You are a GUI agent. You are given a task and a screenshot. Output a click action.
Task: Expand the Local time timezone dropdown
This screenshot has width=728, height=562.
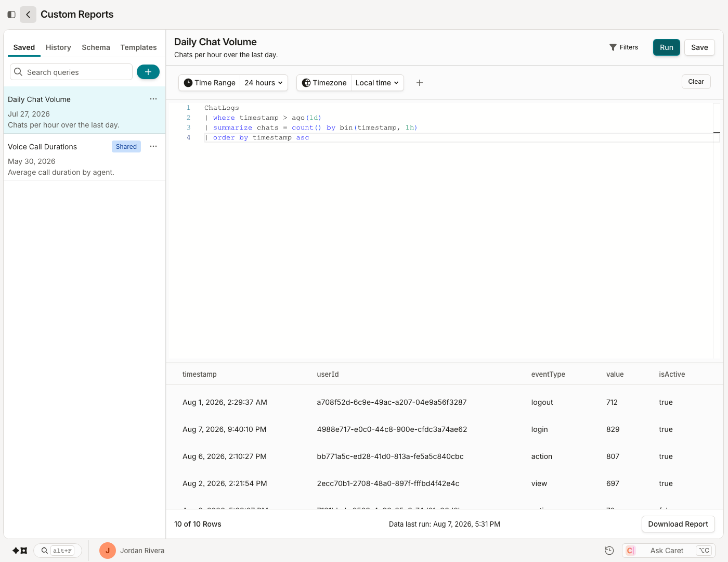click(378, 83)
